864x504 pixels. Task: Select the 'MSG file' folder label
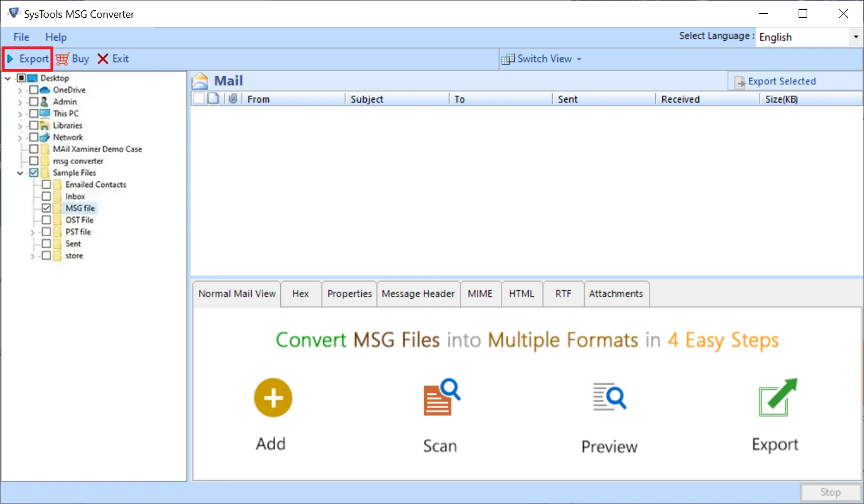(80, 208)
